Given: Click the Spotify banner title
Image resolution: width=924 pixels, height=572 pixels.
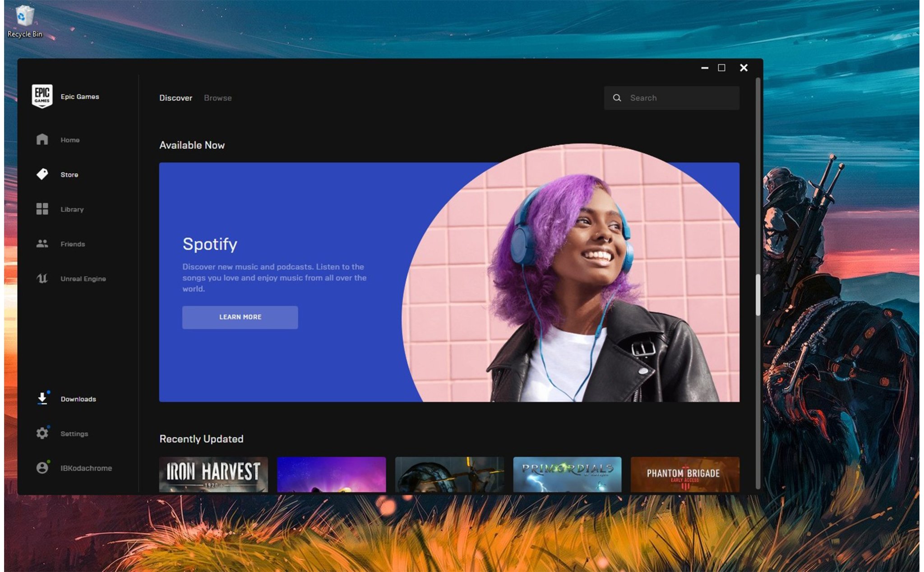Looking at the screenshot, I should pos(210,244).
